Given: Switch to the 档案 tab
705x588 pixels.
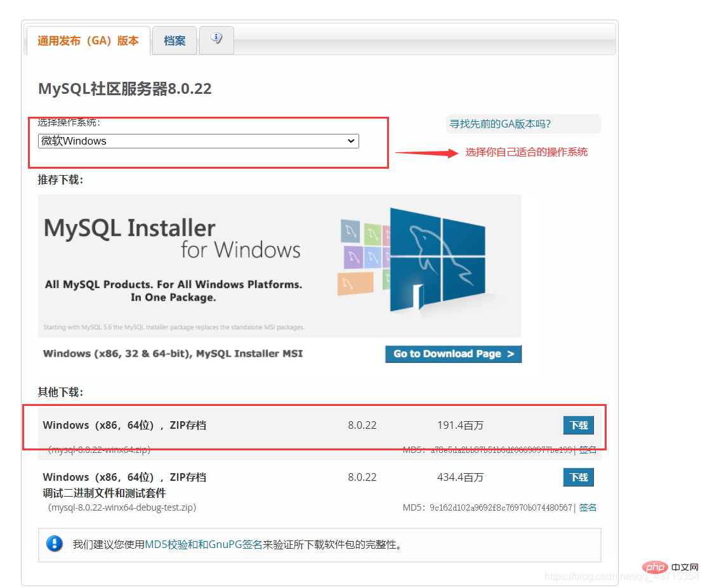Looking at the screenshot, I should [x=175, y=41].
